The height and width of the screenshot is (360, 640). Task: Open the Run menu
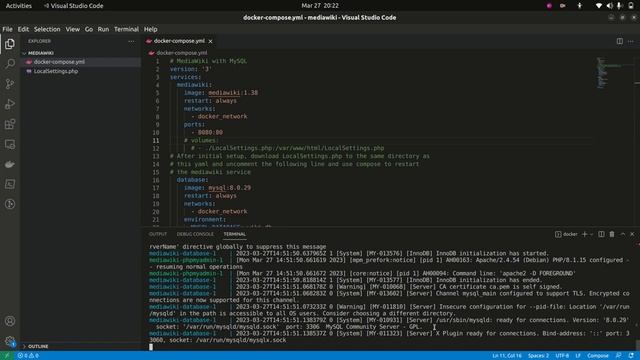[103, 29]
